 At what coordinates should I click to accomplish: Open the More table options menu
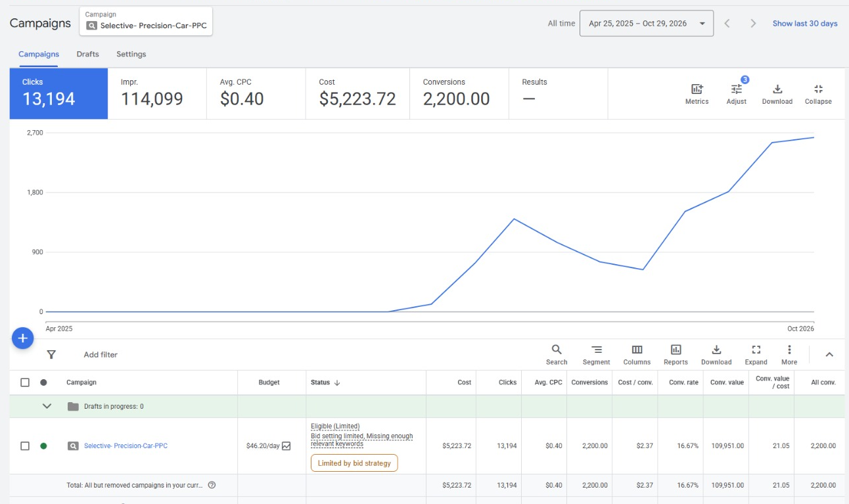(x=789, y=355)
